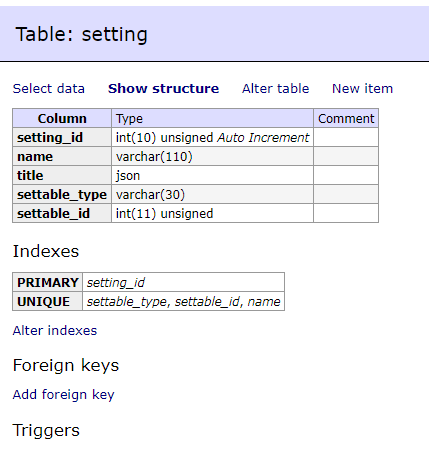Select the setting_id column cell

pyautogui.click(x=62, y=137)
